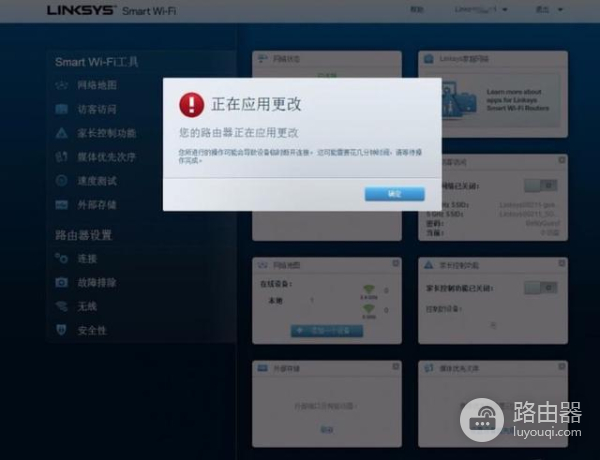Click the add device button in the 网络地图 widget
Screen dimensions: 600x460
pos(326,330)
